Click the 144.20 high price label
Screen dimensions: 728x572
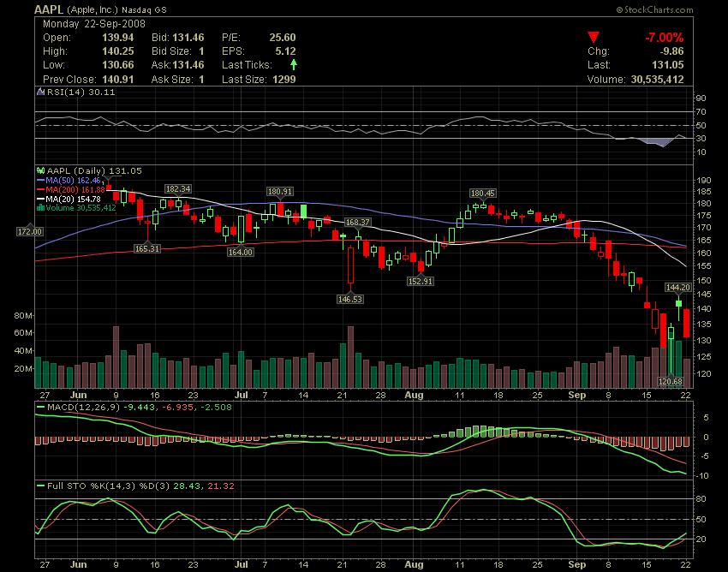677,288
